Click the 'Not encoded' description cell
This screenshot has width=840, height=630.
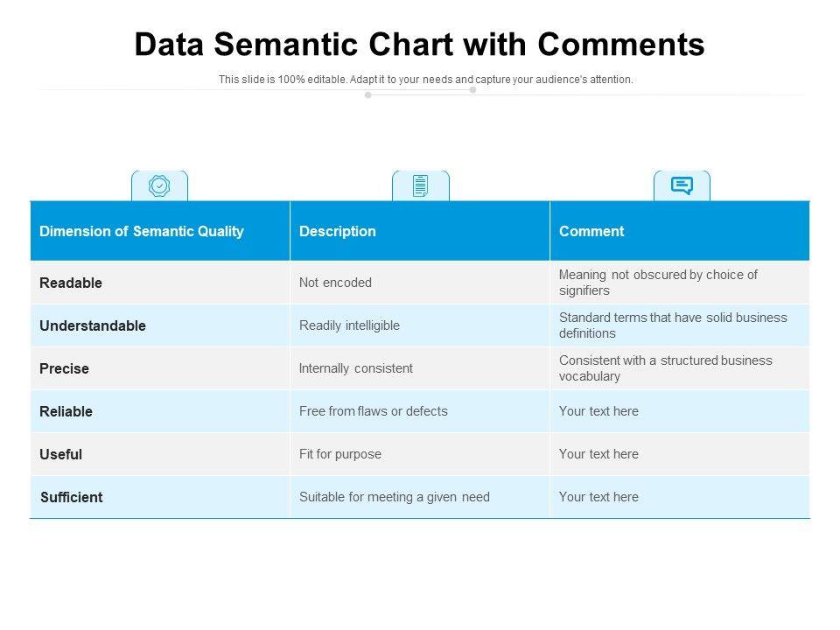pos(335,283)
